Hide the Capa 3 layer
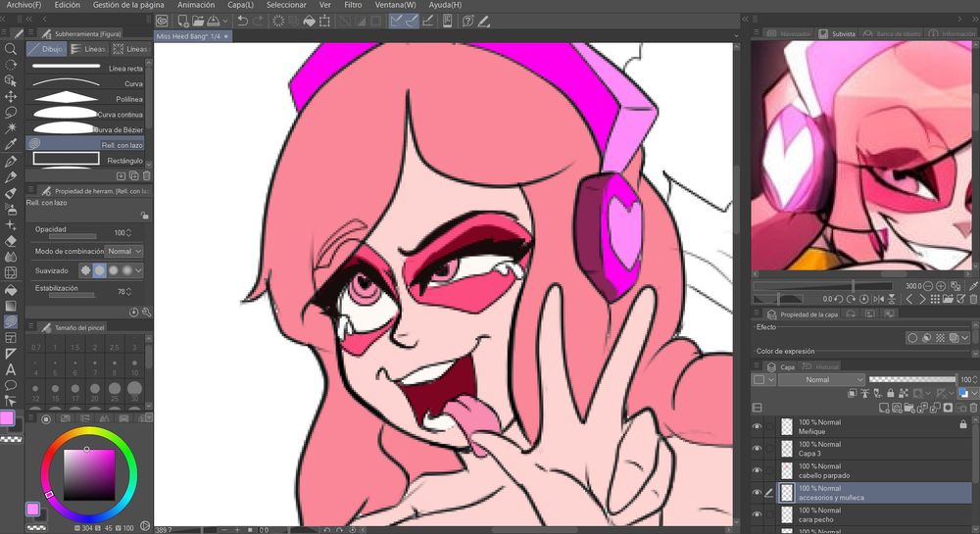980x534 pixels. coord(757,449)
